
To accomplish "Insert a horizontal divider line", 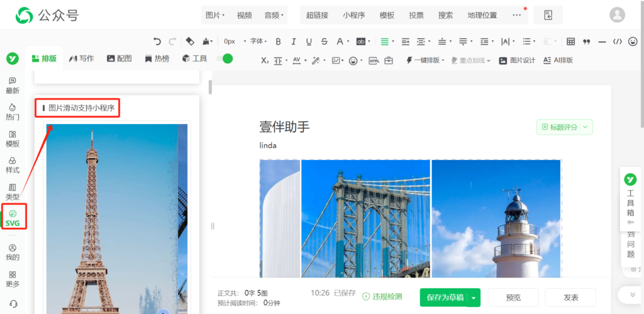I will pyautogui.click(x=602, y=42).
